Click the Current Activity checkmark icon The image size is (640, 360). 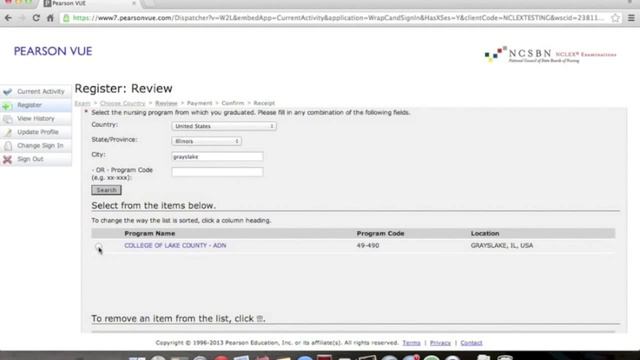pos(7,91)
